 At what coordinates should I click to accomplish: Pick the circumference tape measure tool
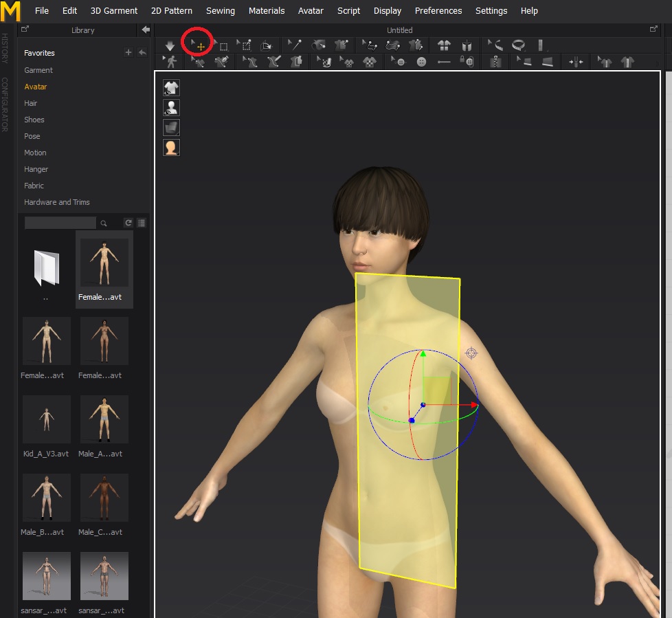pos(519,45)
